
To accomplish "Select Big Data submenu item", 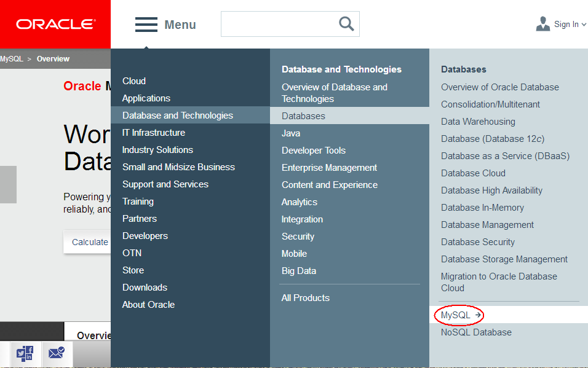I will 299,272.
